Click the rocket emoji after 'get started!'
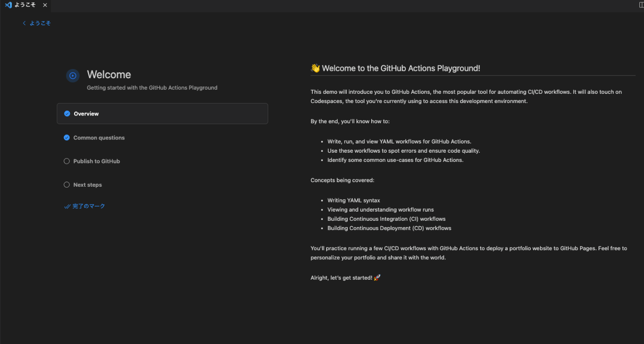 (x=377, y=278)
